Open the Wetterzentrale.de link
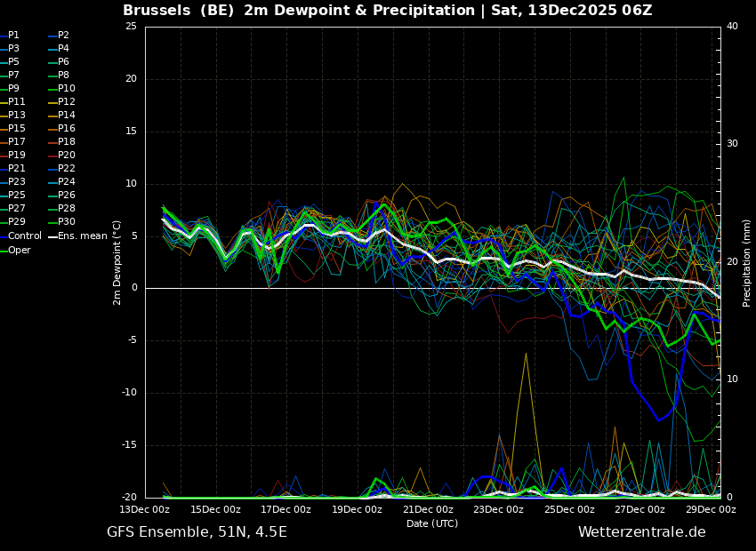 tap(641, 532)
